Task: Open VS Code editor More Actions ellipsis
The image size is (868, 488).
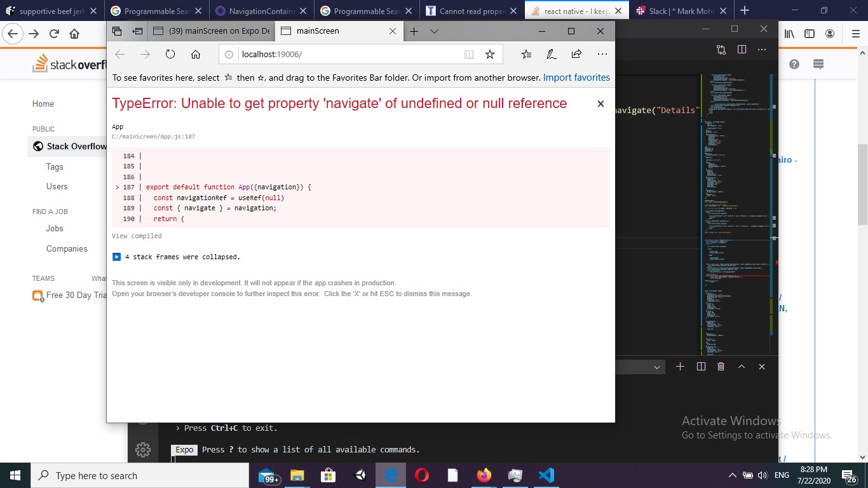Action: coord(762,50)
